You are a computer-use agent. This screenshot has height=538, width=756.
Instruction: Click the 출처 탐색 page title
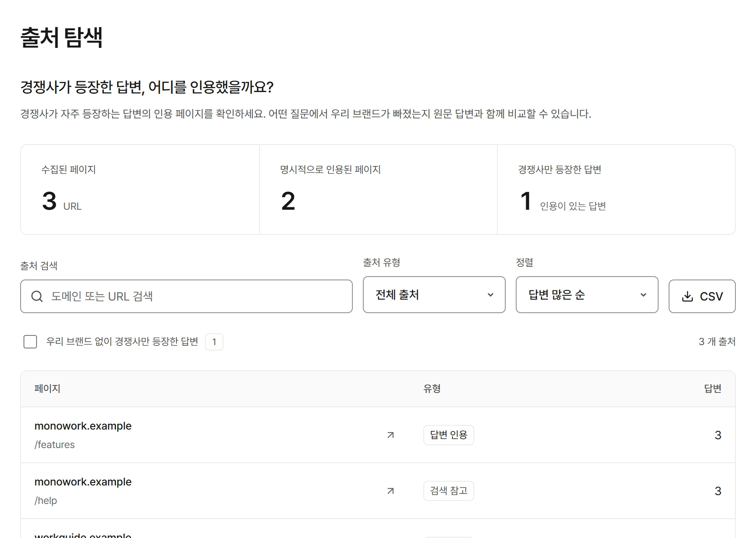(62, 37)
